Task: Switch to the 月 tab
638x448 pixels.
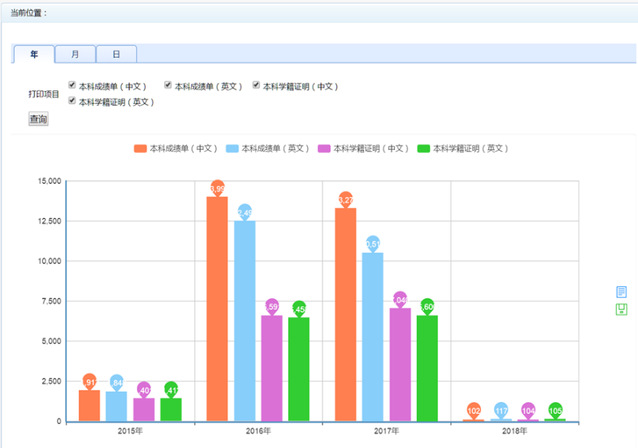Action: point(75,54)
